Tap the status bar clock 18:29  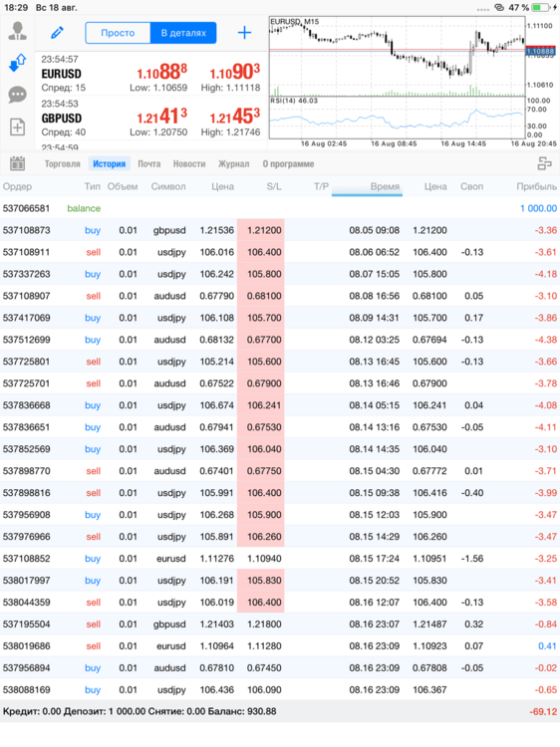[x=15, y=8]
